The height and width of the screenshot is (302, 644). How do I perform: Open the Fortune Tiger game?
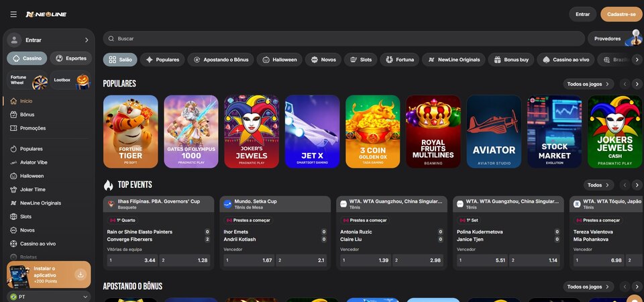click(131, 132)
